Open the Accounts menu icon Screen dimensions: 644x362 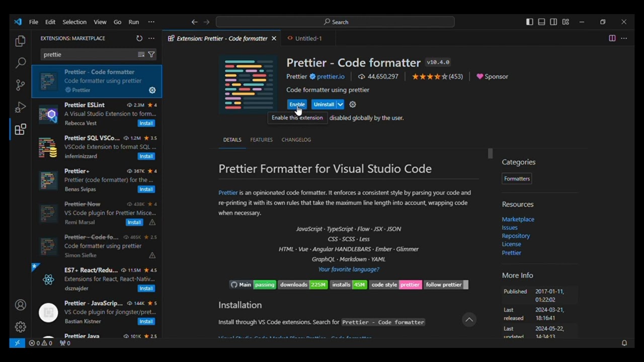20,305
